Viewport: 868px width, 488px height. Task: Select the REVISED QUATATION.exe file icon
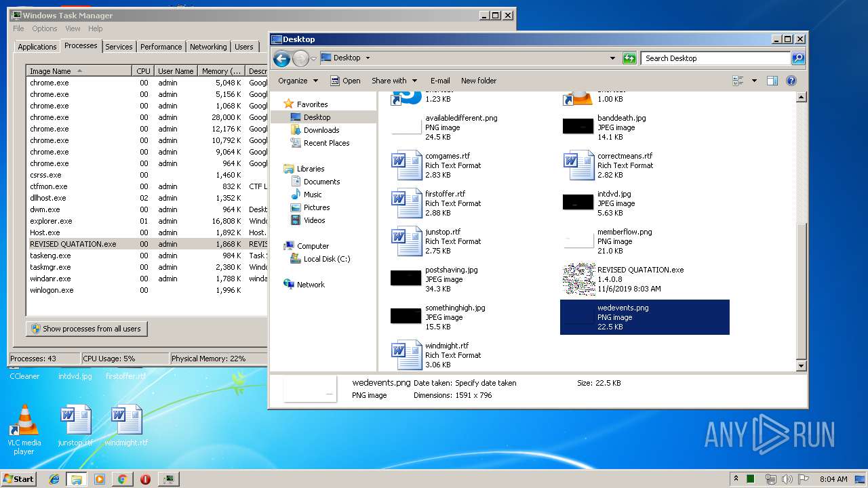(579, 279)
